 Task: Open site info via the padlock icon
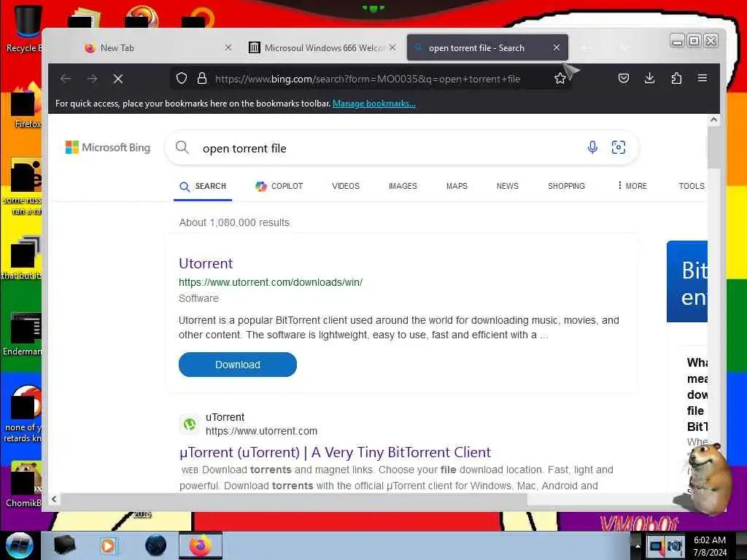click(x=202, y=79)
